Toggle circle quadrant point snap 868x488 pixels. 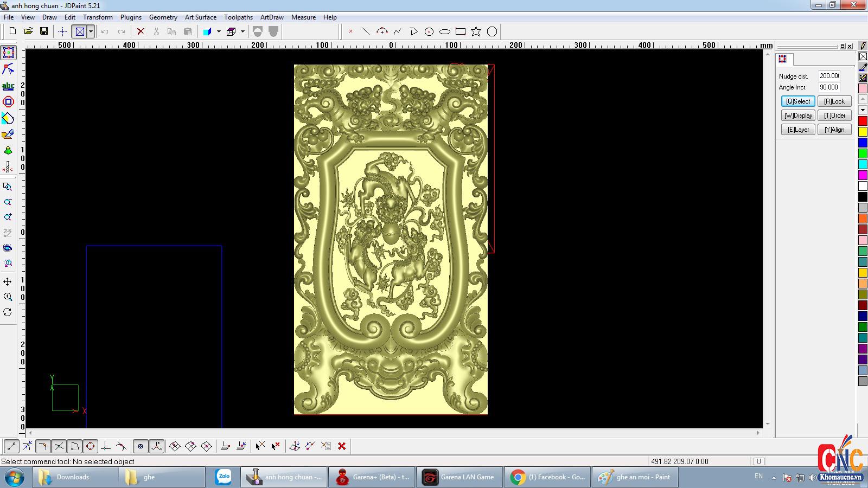[x=91, y=446]
